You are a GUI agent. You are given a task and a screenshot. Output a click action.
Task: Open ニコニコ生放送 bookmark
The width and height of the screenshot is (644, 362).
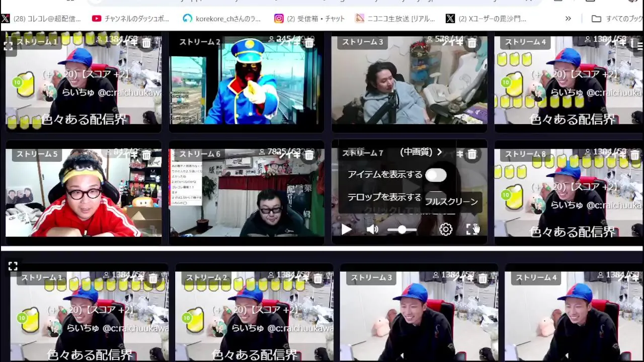(395, 19)
